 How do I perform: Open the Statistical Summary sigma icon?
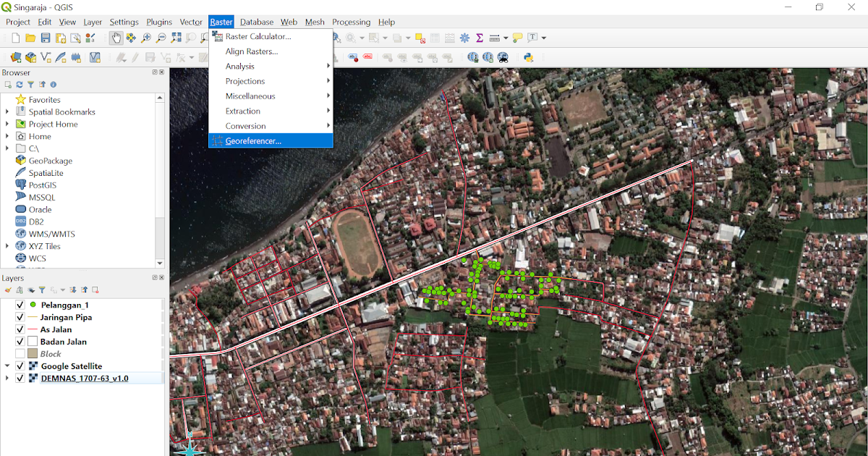tap(479, 37)
